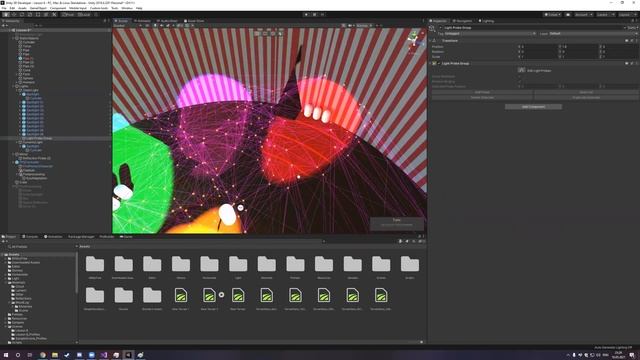Open the Component menu
The width and height of the screenshot is (640, 360).
pos(58,8)
